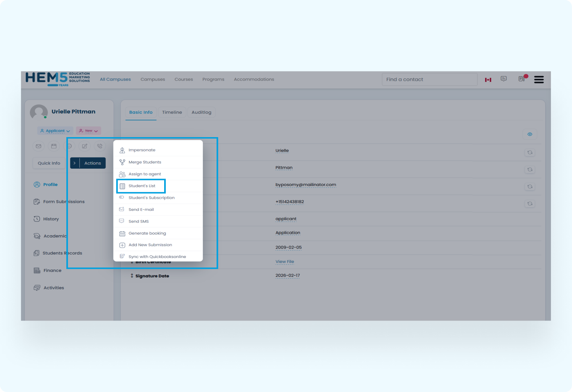
Task: Click the compose note icon
Action: (84, 146)
